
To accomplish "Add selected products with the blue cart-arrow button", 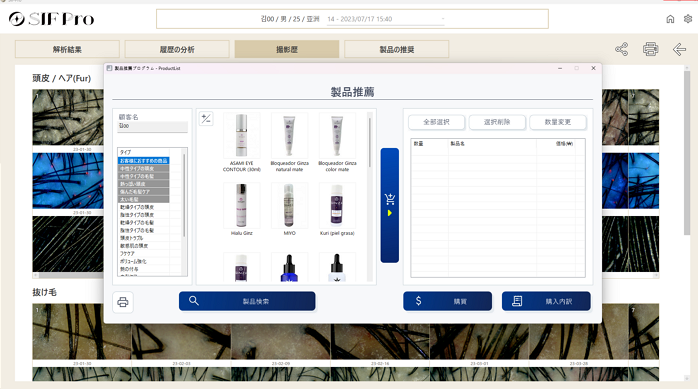I will (390, 205).
